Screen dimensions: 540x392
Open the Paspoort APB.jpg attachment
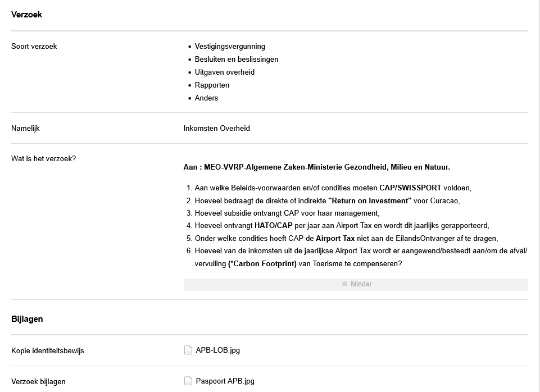(x=225, y=381)
